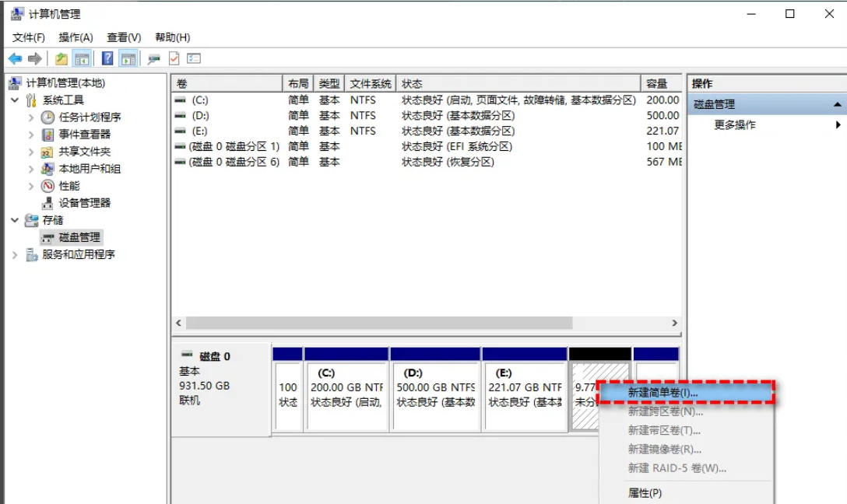Click the Event Viewer icon
Screen dimensions: 847x504
48,135
